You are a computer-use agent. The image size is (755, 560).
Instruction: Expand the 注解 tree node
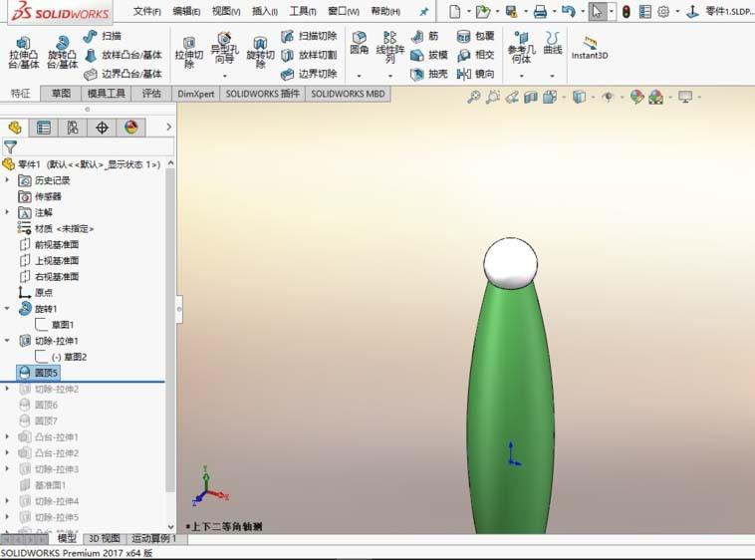(x=7, y=212)
